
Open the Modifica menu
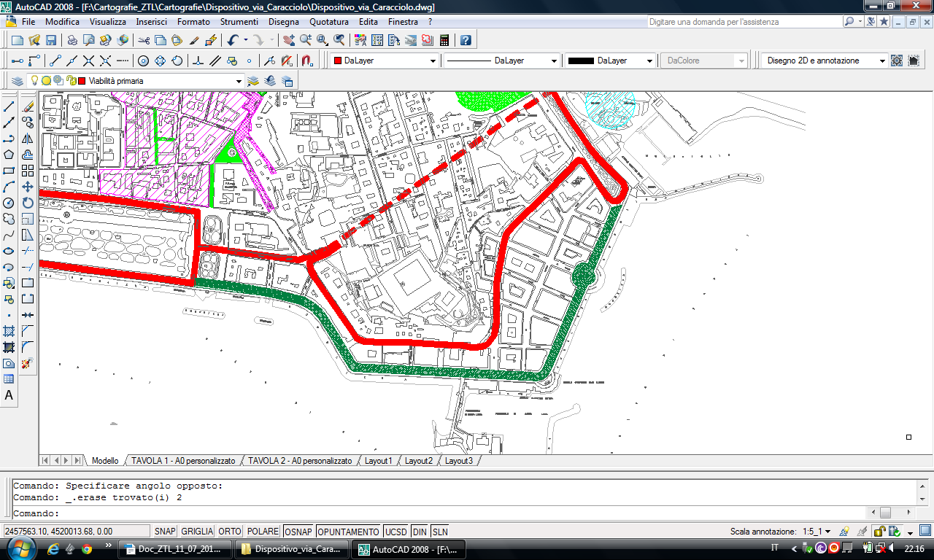tap(63, 22)
